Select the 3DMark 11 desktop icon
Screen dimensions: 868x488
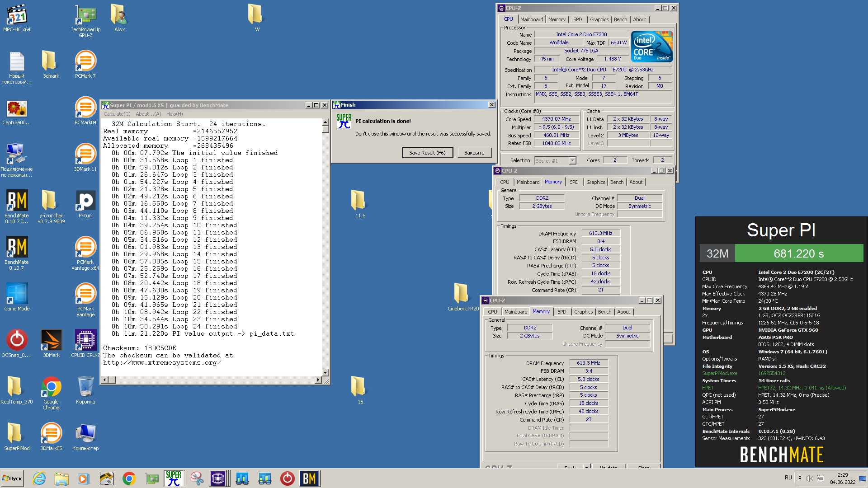pyautogui.click(x=85, y=157)
